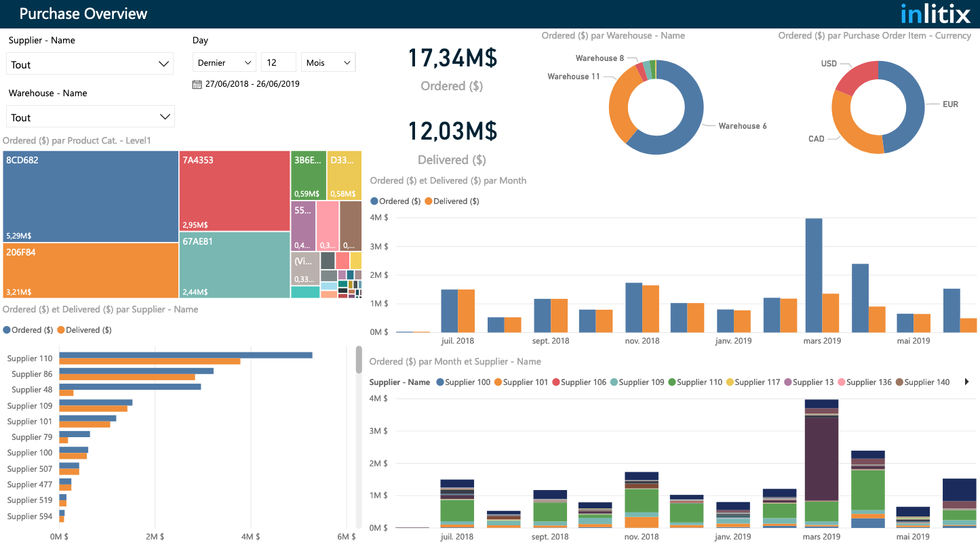This screenshot has height=549, width=980.
Task: Select Supplier 117 in the legend
Action: tap(753, 382)
